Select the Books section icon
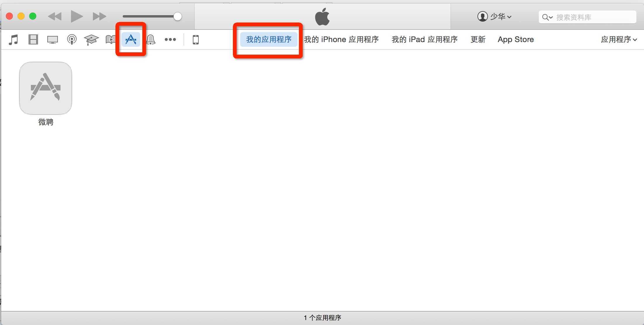The image size is (644, 325). tap(110, 39)
